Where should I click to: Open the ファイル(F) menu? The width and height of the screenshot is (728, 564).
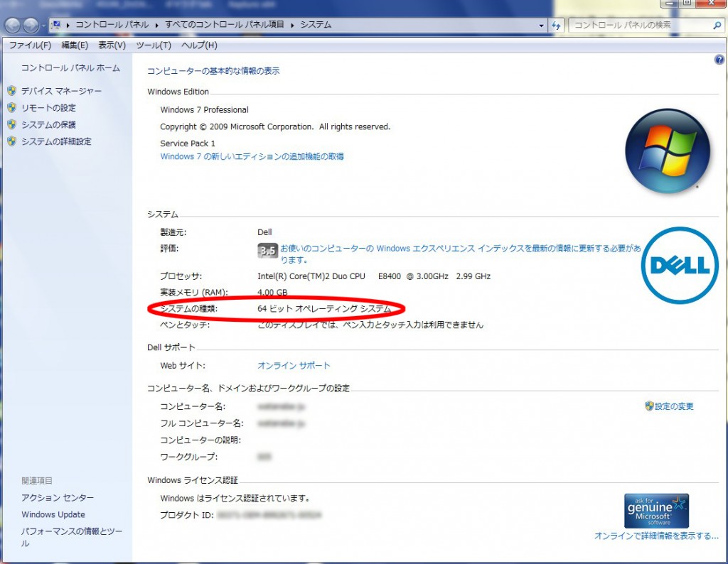point(30,45)
